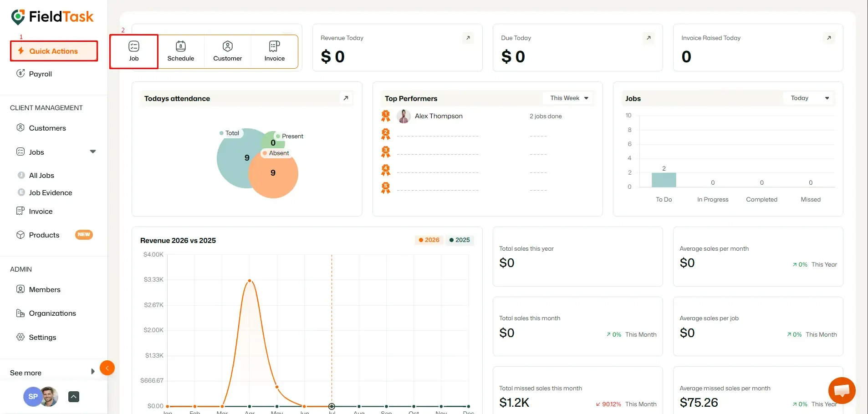Click the Total missed sales this month value $1.2K
Screen dimensions: 868x414
tap(514, 403)
